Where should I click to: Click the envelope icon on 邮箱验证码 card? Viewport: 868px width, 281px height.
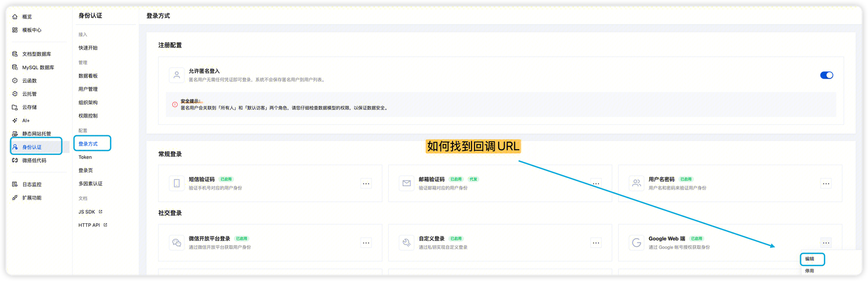pyautogui.click(x=407, y=183)
